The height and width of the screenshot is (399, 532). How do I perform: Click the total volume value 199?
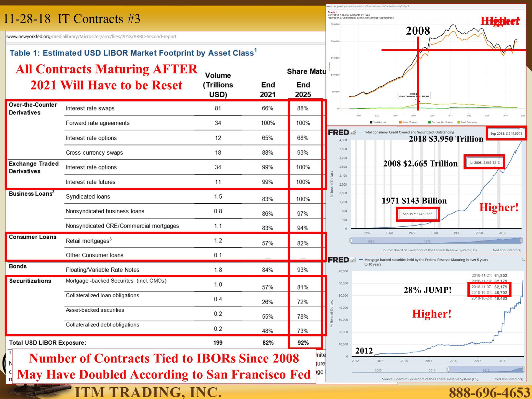218,343
